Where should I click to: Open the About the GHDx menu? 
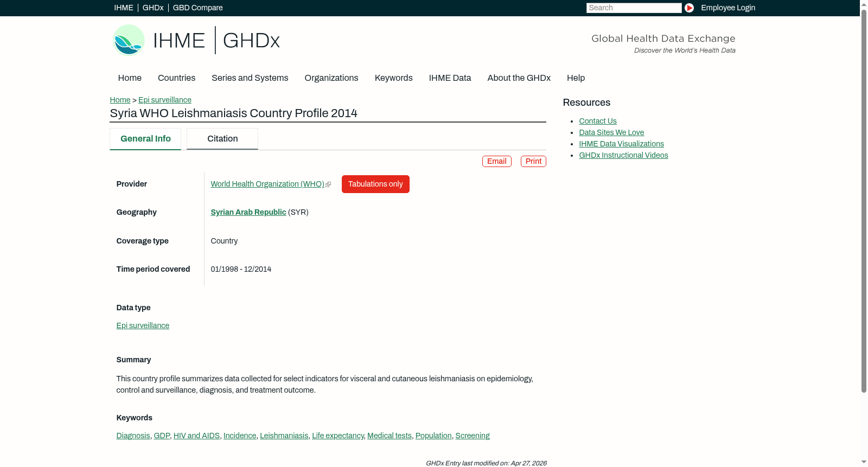(519, 78)
